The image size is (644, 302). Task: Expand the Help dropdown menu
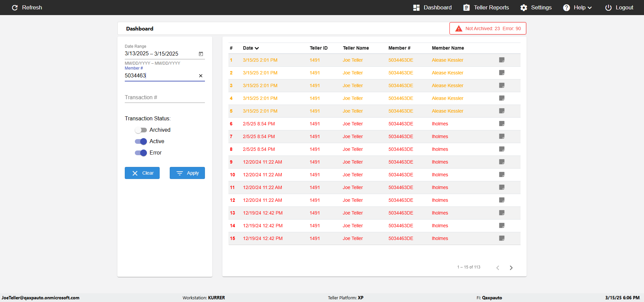tap(577, 7)
